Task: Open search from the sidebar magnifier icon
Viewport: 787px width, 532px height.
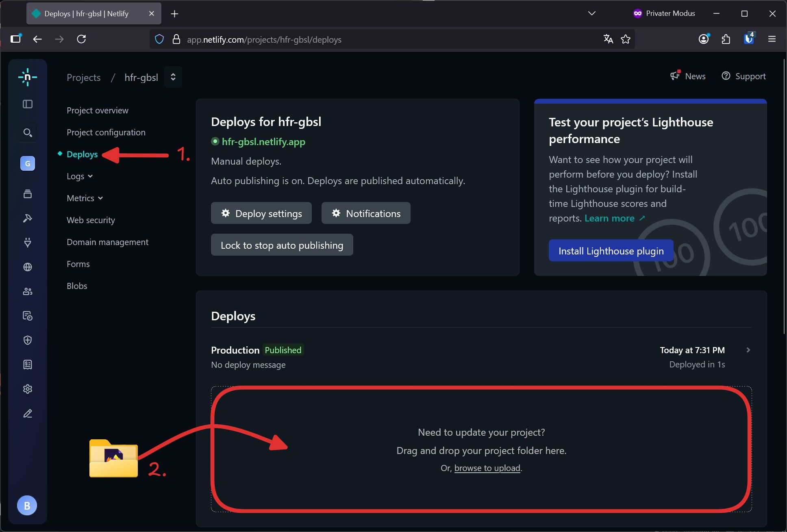Action: pyautogui.click(x=27, y=132)
